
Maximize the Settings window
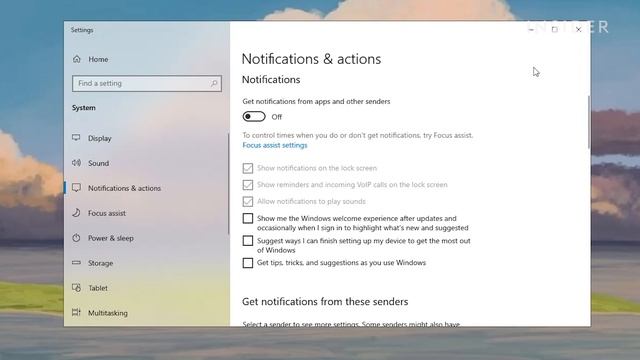tap(554, 29)
